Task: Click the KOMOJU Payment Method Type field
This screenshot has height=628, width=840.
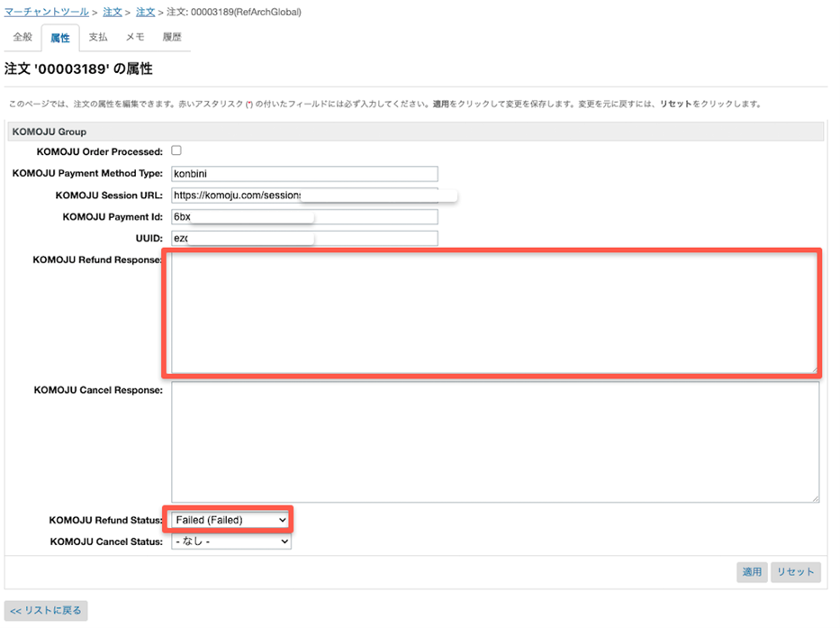Action: [304, 174]
